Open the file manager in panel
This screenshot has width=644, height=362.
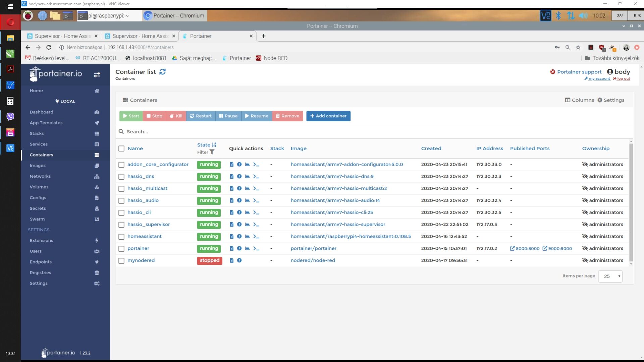(x=55, y=15)
